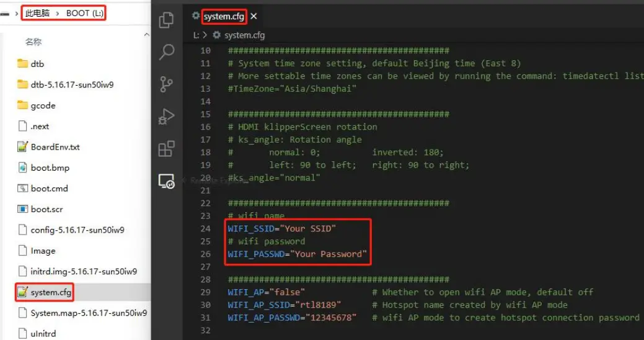This screenshot has height=340, width=644.
Task: Select the system.cfg editor tab
Action: pos(224,17)
